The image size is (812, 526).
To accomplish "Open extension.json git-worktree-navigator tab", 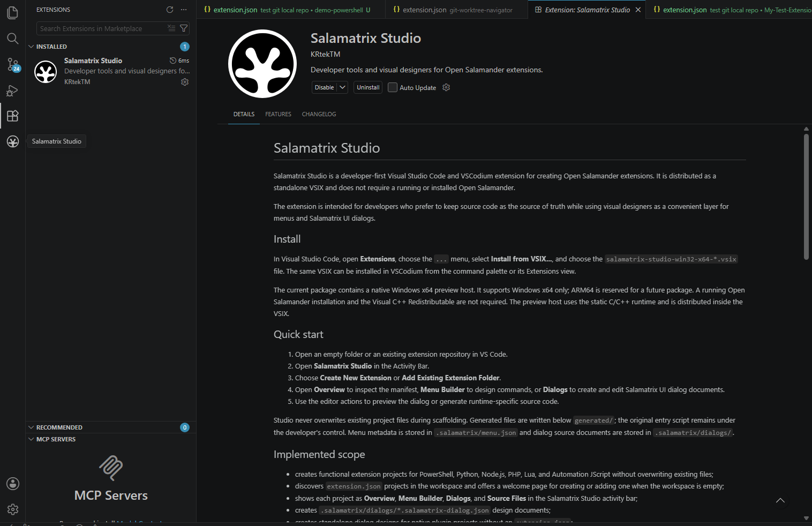I will 456,10.
